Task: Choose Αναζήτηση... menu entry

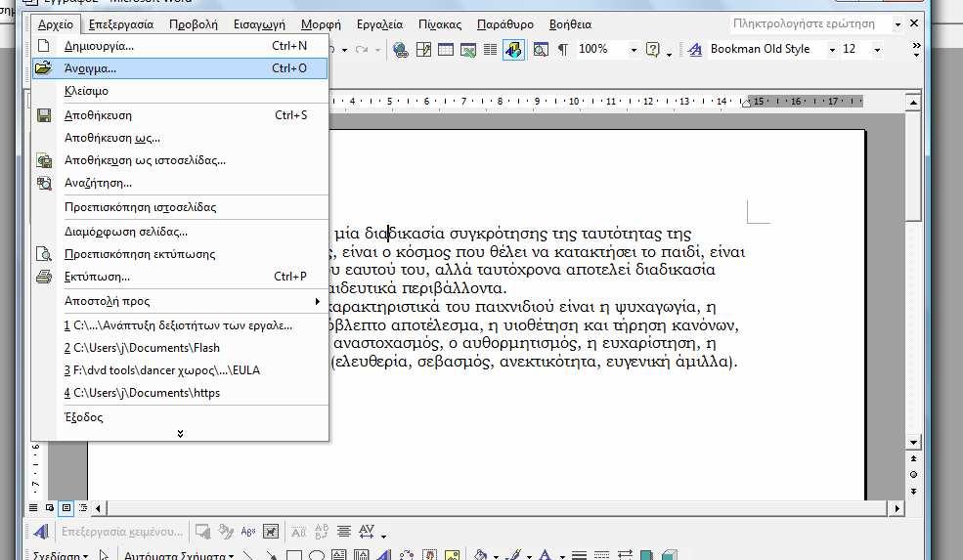Action: (x=180, y=183)
